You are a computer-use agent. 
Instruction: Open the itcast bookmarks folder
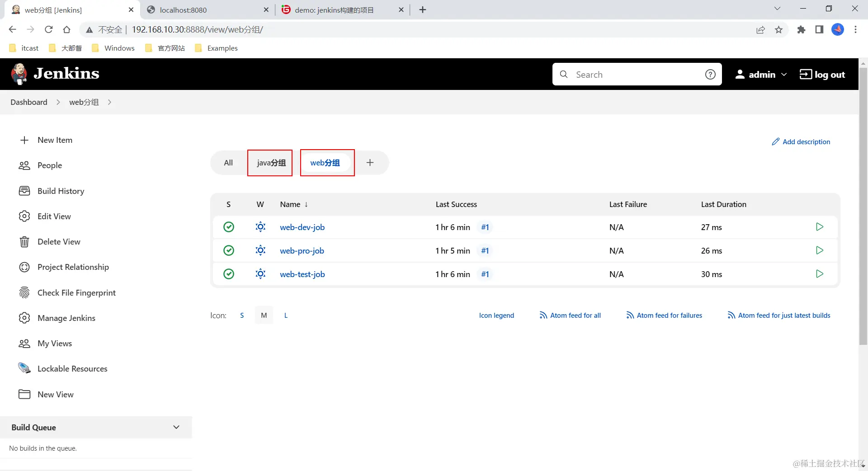pos(24,48)
